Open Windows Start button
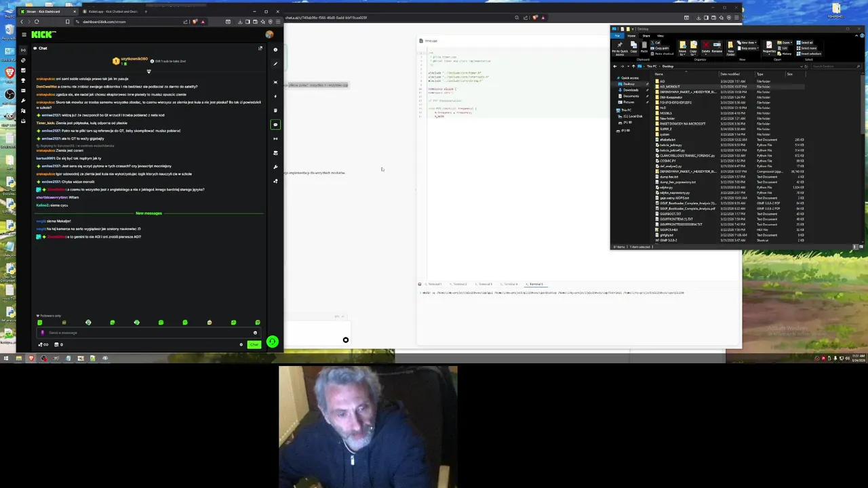 pyautogui.click(x=6, y=359)
